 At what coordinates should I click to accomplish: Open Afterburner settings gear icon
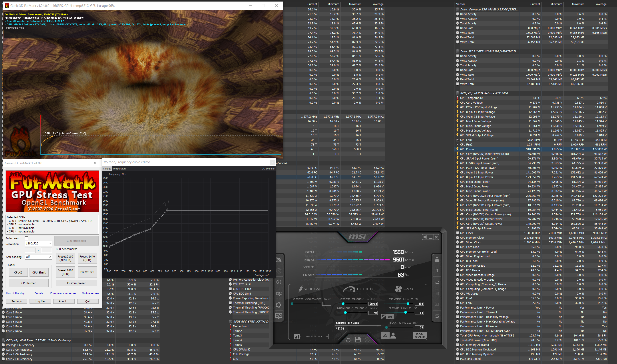coord(279,305)
